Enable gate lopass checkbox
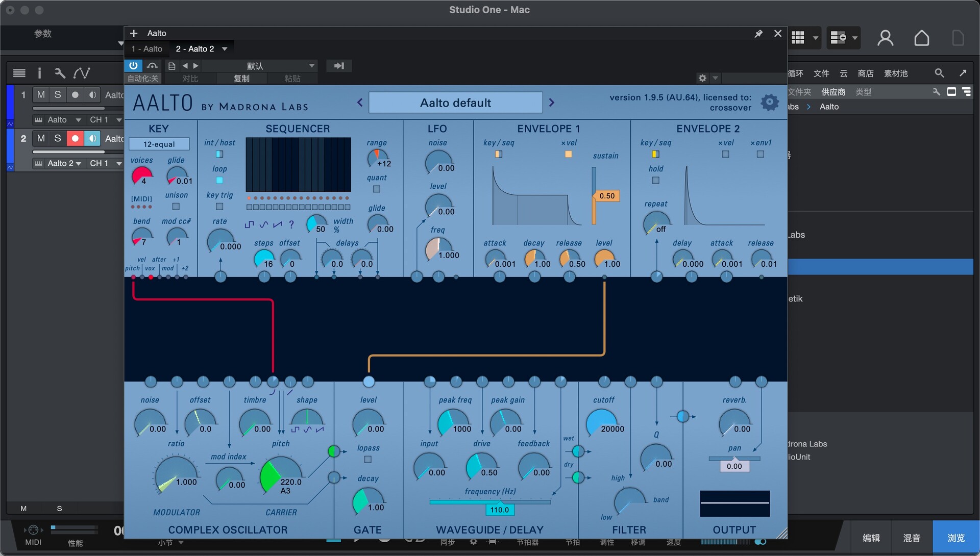 (x=368, y=460)
